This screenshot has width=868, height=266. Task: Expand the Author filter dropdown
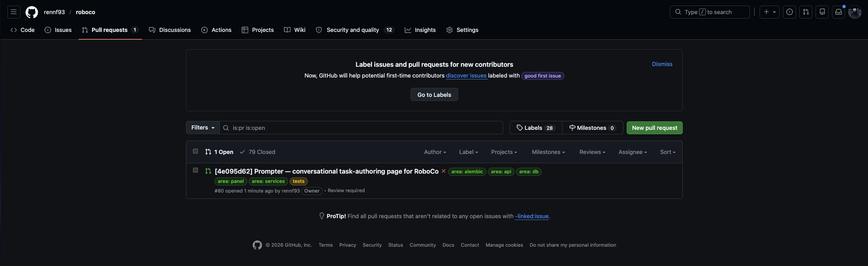click(435, 152)
